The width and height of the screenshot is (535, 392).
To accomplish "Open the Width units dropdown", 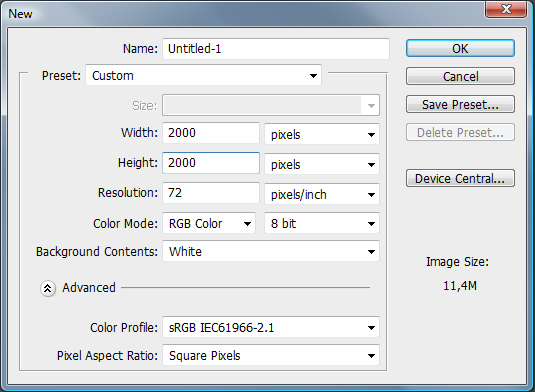I will click(322, 134).
